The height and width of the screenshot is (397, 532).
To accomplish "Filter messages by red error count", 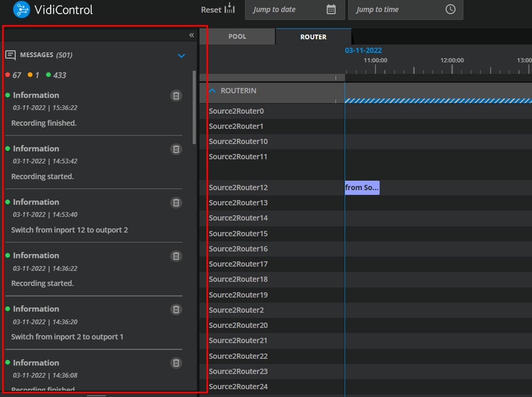I will (x=13, y=75).
